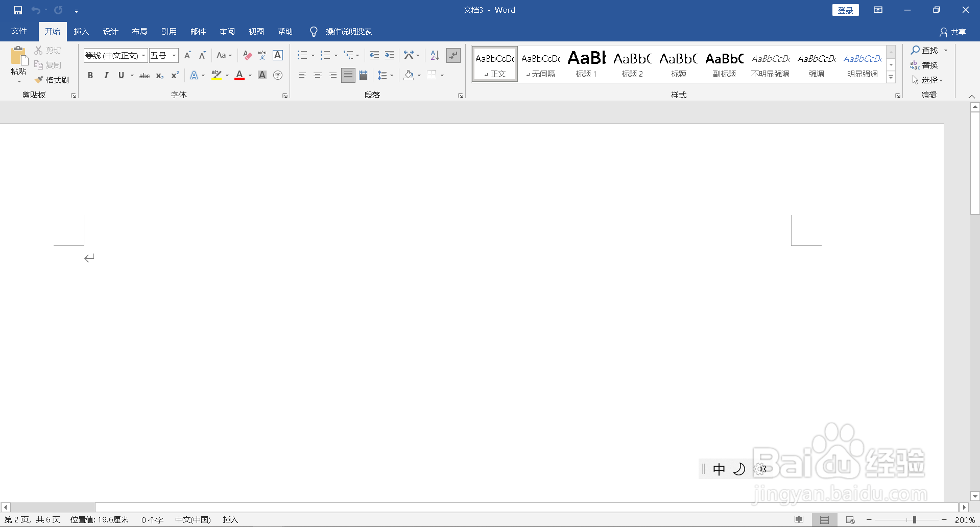Click the Replace (替换) button

point(924,65)
